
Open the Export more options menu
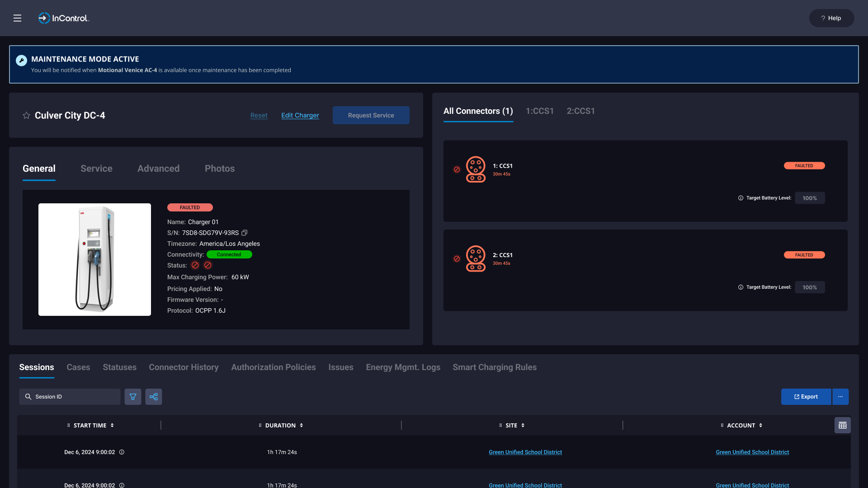click(x=840, y=397)
